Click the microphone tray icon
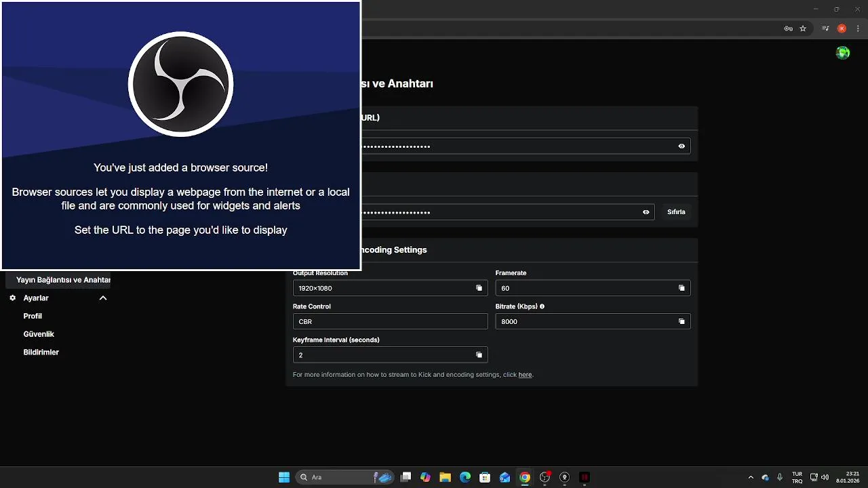The width and height of the screenshot is (868, 488). pyautogui.click(x=780, y=477)
